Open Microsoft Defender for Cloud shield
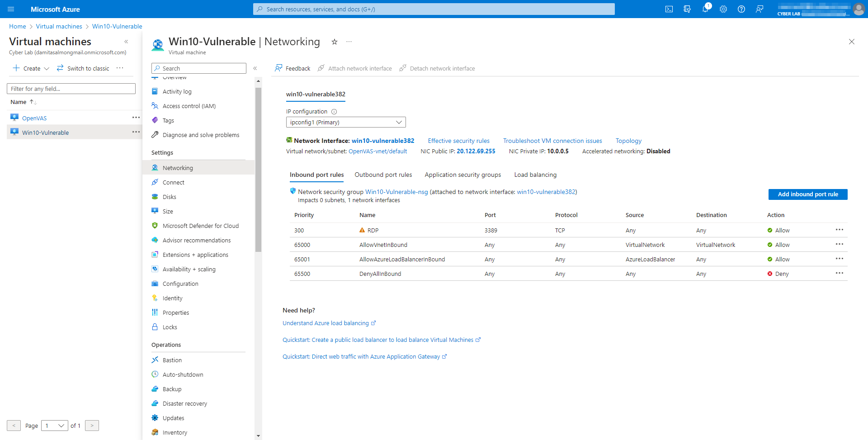Image resolution: width=868 pixels, height=440 pixels. [155, 225]
